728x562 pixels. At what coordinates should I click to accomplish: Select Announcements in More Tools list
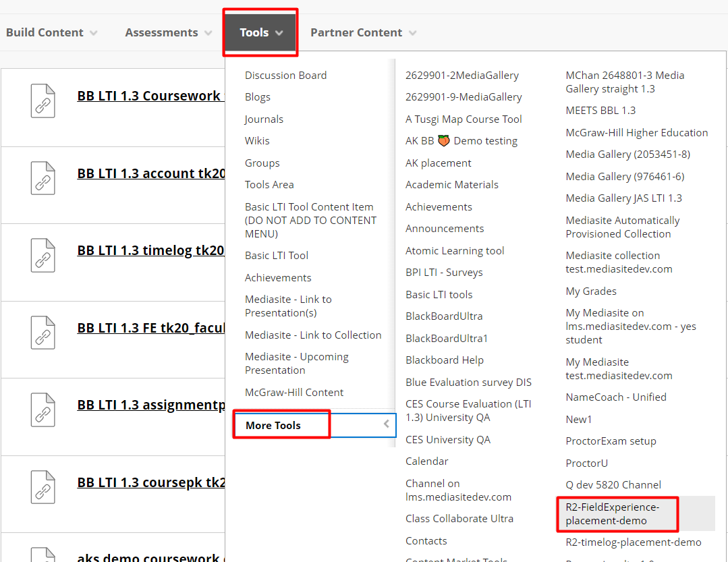click(445, 229)
